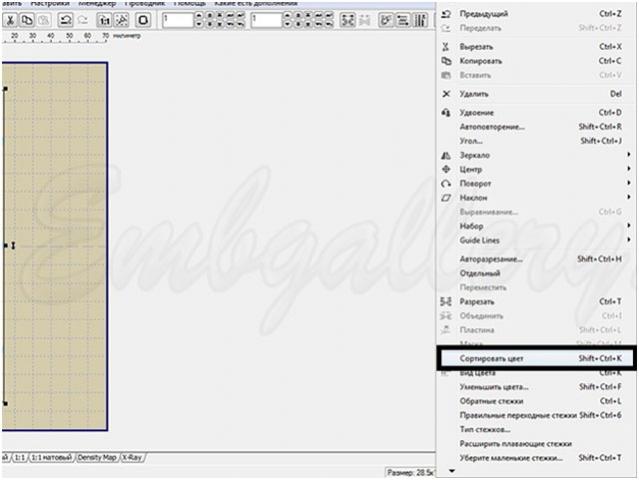
Task: Expand the Набор submenu
Action: pyautogui.click(x=536, y=226)
